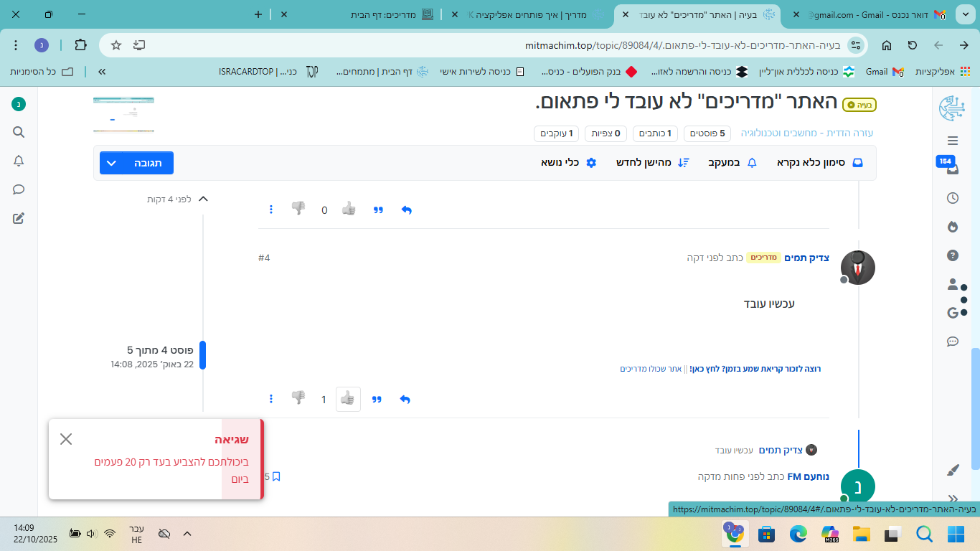Image resolution: width=980 pixels, height=551 pixels.
Task: Upvote the post with the thumbs-up icon
Action: (x=348, y=399)
